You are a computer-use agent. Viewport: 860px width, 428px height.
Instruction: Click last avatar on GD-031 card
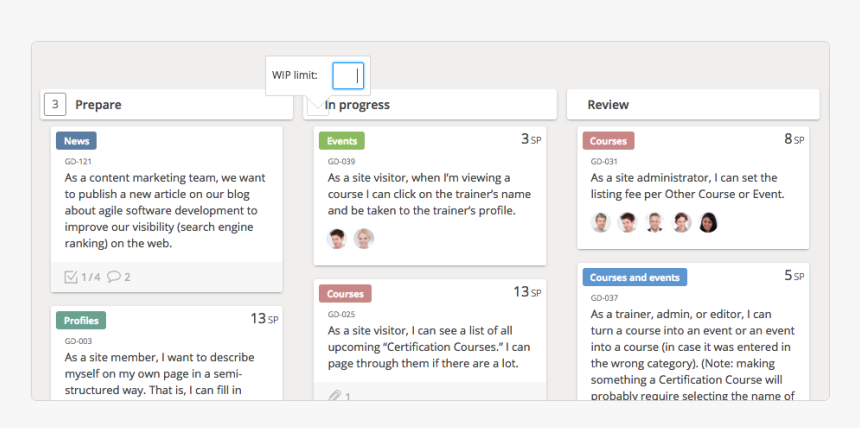pyautogui.click(x=708, y=222)
